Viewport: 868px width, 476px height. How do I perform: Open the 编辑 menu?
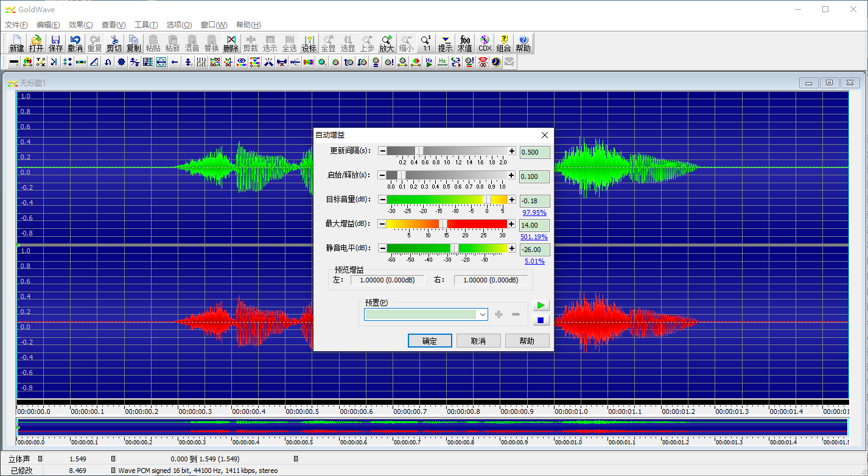pyautogui.click(x=48, y=25)
